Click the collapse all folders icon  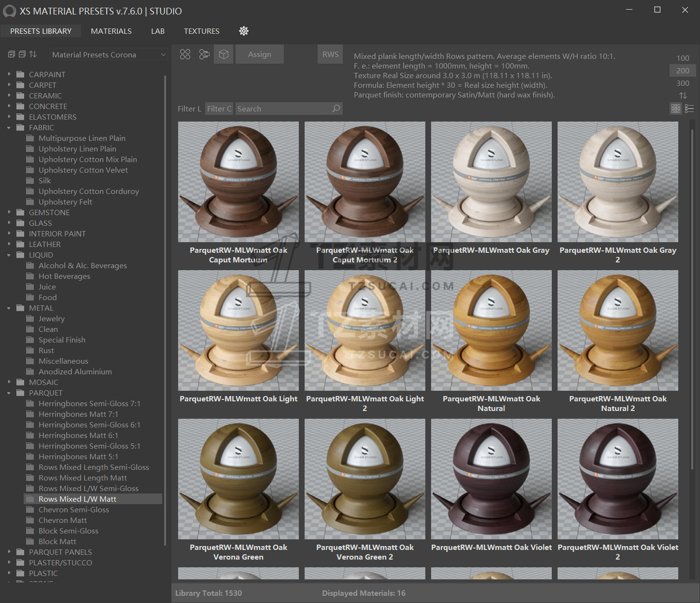[x=22, y=55]
